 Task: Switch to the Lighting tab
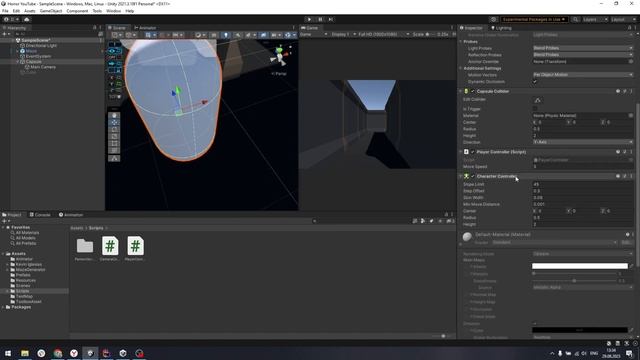click(501, 28)
